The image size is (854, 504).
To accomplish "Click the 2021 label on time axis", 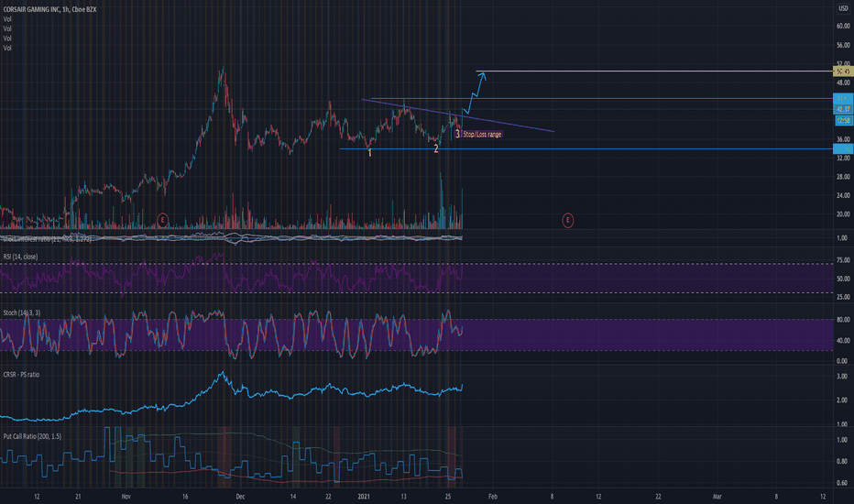I will pos(364,497).
